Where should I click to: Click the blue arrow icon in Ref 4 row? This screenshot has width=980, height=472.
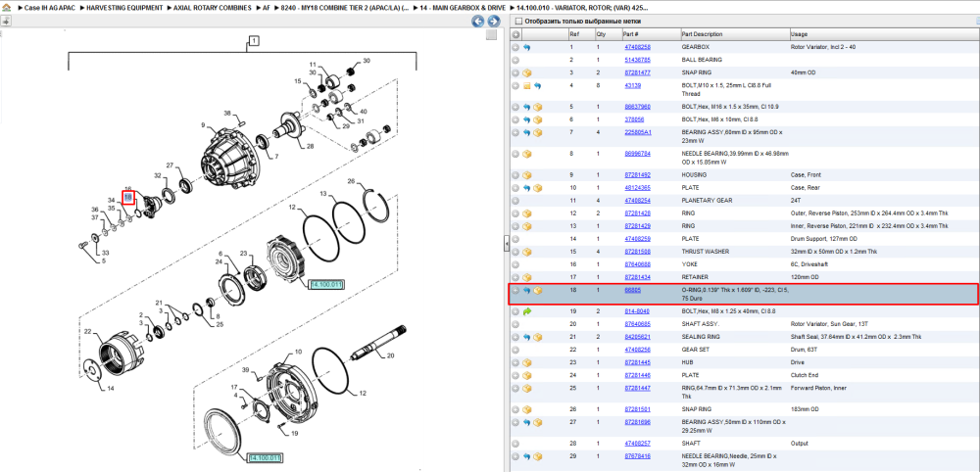[537, 85]
